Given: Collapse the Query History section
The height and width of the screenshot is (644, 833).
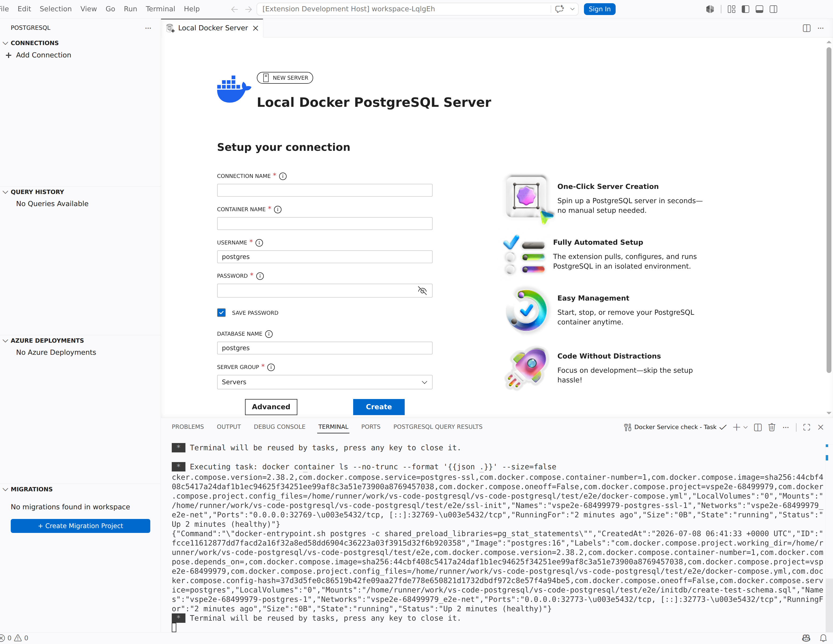Looking at the screenshot, I should pos(5,192).
